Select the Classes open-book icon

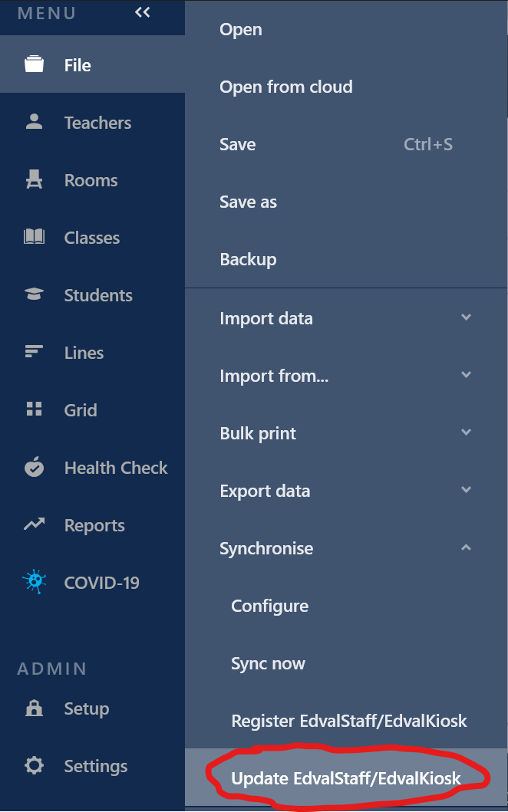[34, 238]
